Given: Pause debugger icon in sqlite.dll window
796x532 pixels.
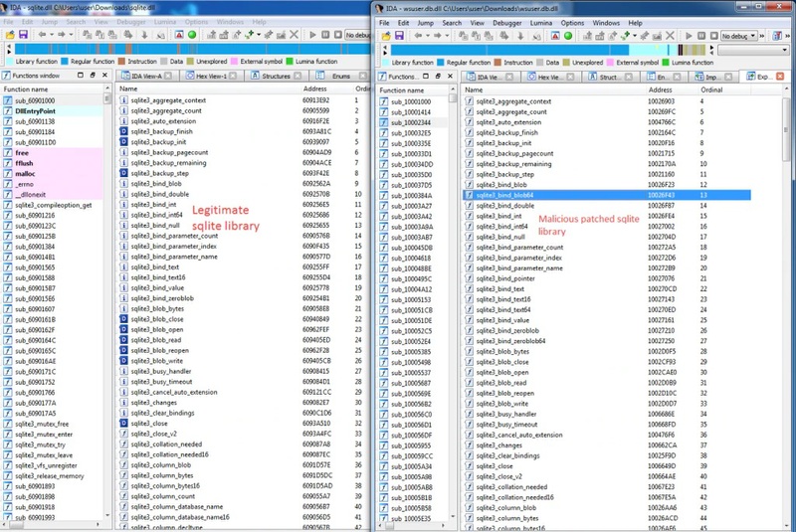Looking at the screenshot, I should pyautogui.click(x=325, y=35).
